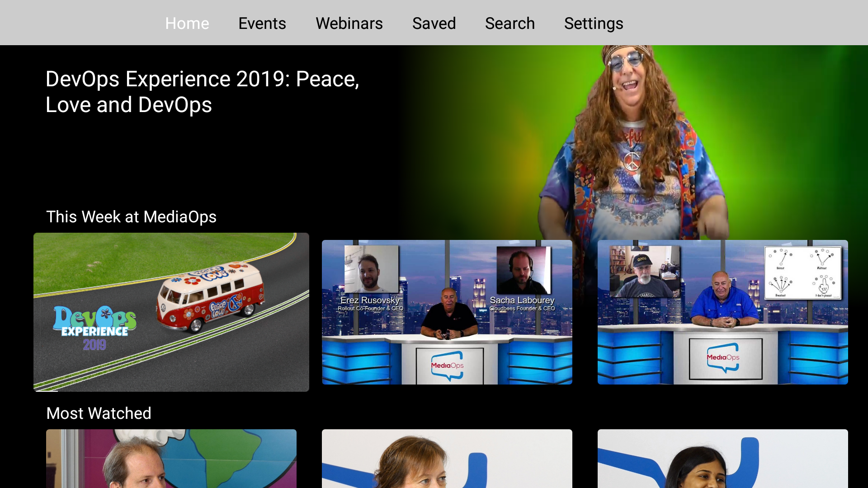
Task: Play the Erez Rusovsky and Sacha Labourey video
Action: [x=447, y=312]
